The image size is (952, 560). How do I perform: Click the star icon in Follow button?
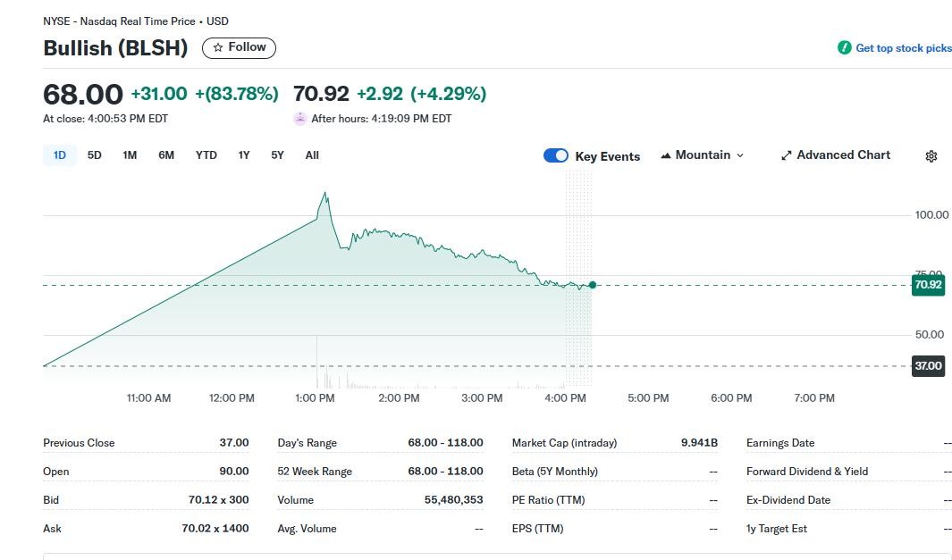[218, 47]
